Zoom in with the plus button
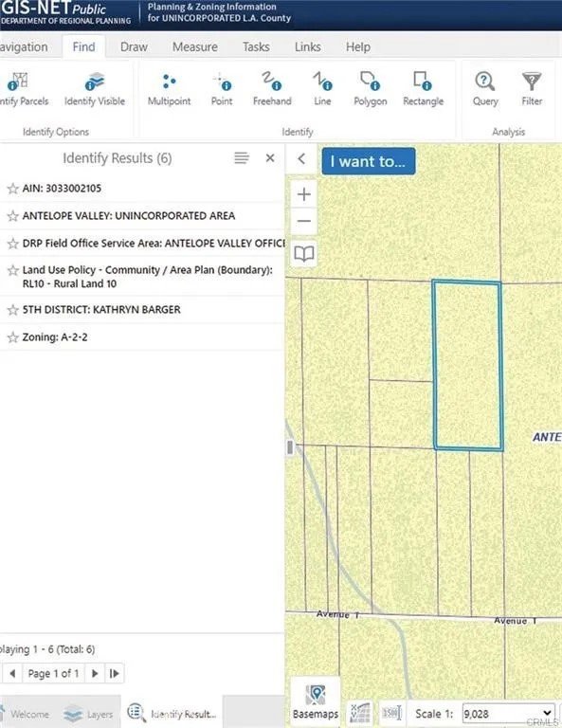 pyautogui.click(x=304, y=194)
